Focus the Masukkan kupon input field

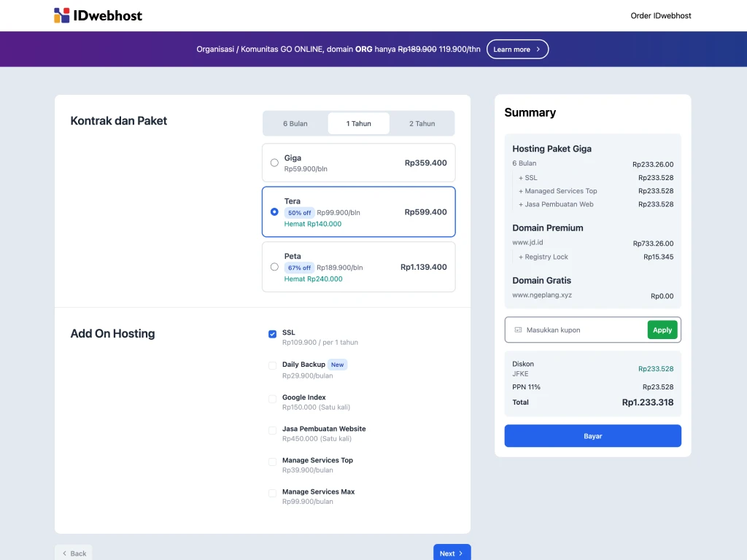582,330
